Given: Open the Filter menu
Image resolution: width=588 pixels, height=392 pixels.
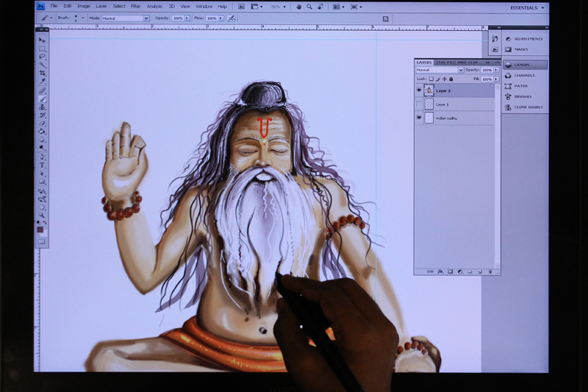Looking at the screenshot, I should 135,6.
